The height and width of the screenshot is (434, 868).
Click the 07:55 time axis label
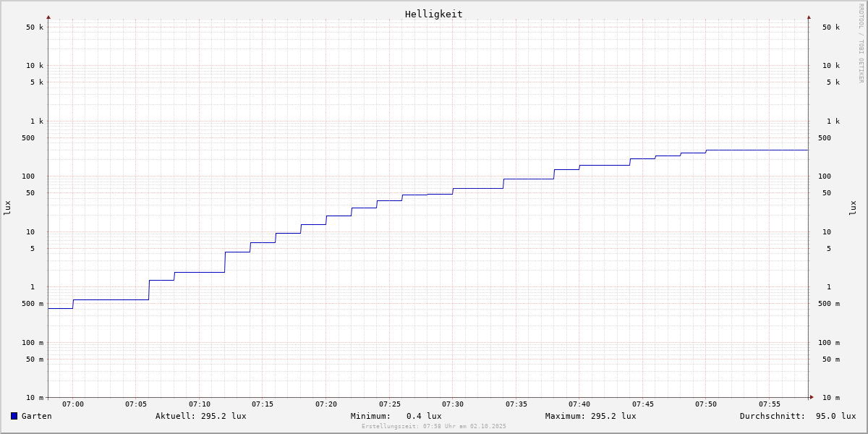pyautogui.click(x=770, y=404)
